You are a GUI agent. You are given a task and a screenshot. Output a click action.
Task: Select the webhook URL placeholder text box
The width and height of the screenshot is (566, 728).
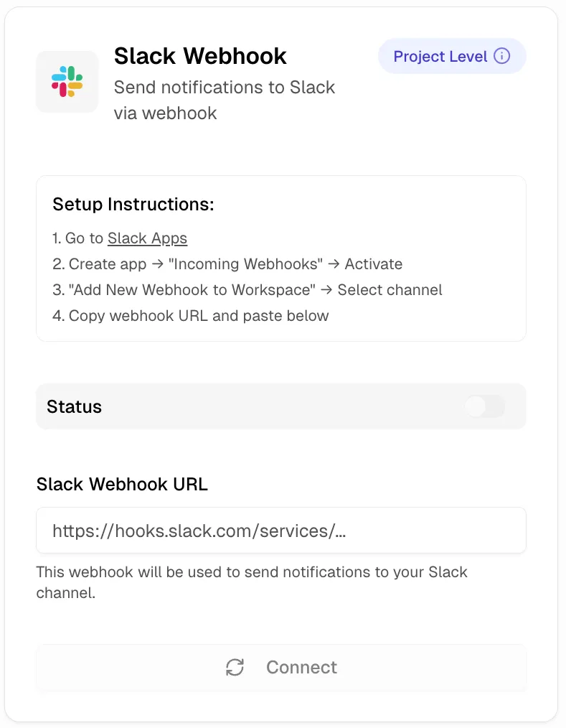point(281,530)
